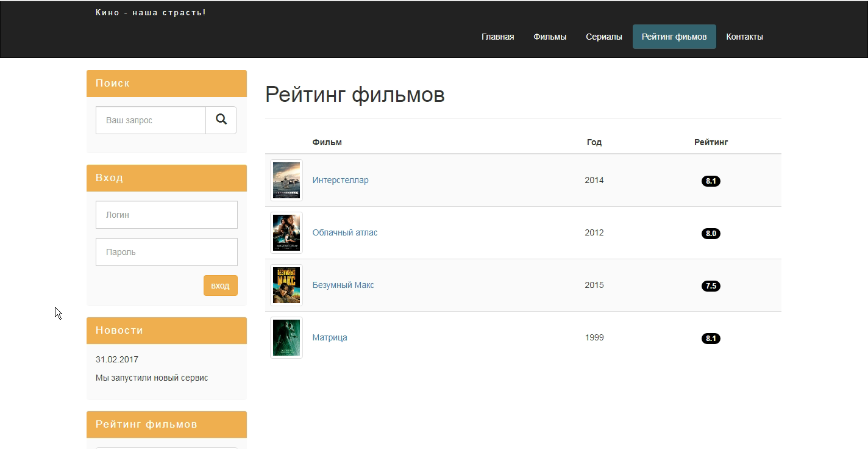
Task: Open the Безумный Макс movie link
Action: (x=343, y=285)
